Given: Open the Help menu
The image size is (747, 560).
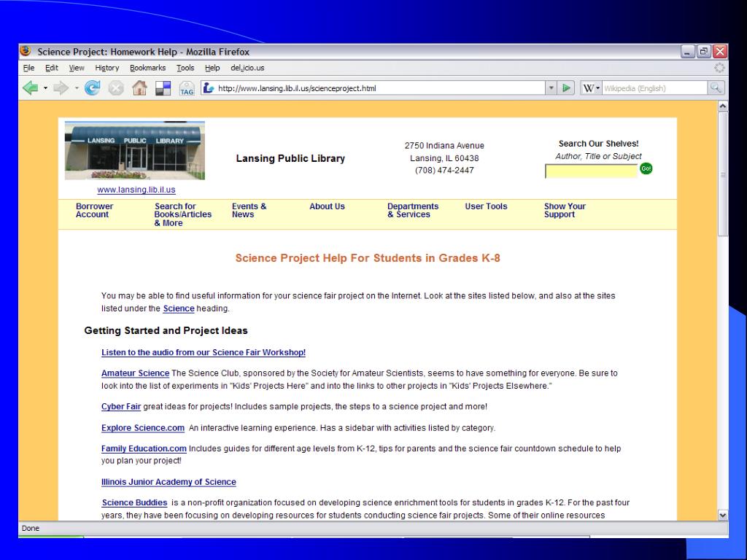Looking at the screenshot, I should [212, 68].
